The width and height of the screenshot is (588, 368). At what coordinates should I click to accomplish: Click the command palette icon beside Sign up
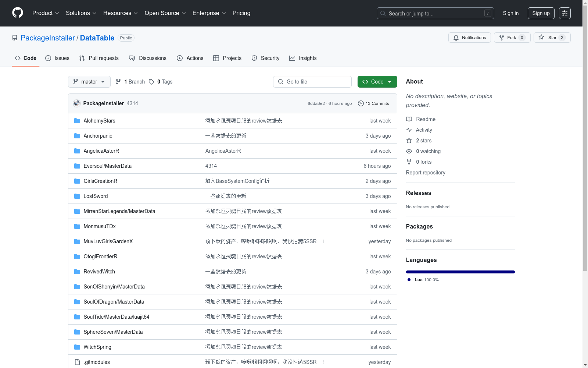pos(564,13)
